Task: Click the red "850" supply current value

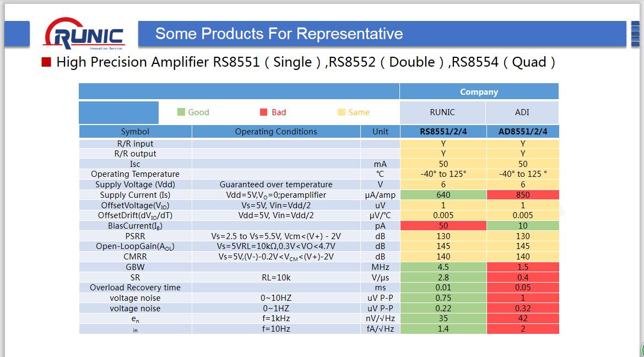Action: (x=523, y=194)
